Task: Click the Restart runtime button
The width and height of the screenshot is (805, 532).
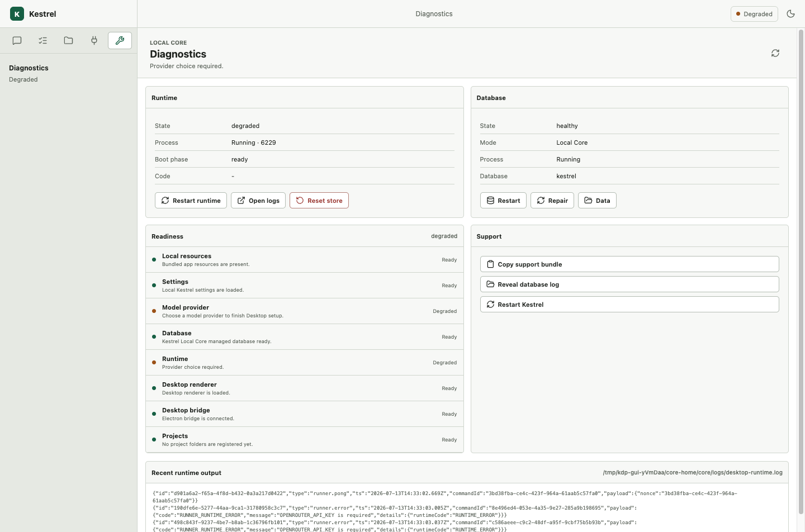Action: 191,201
